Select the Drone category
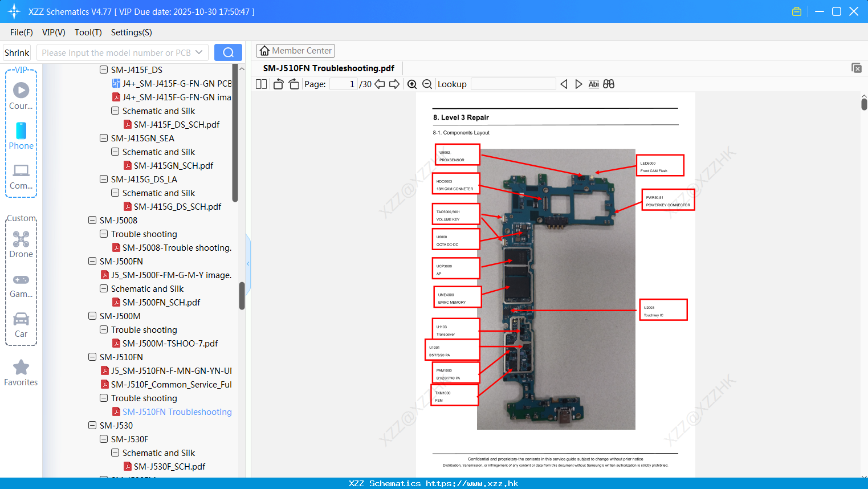Screen dimensions: 868x489 tap(21, 244)
